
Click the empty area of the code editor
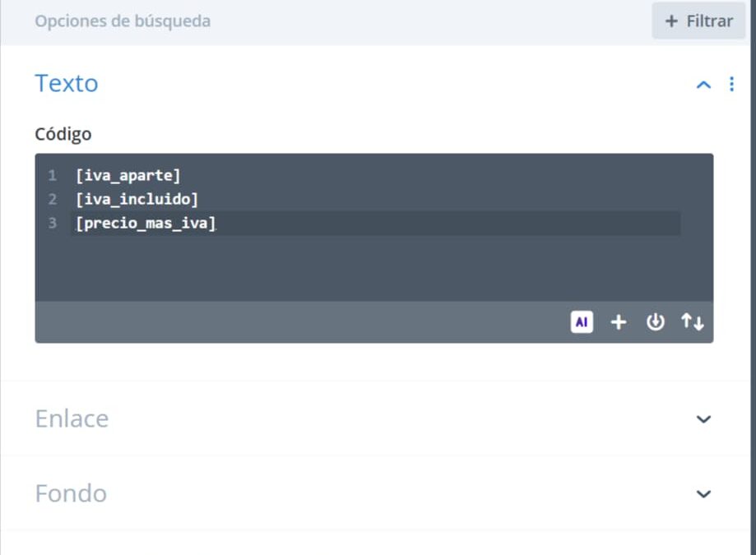point(374,268)
